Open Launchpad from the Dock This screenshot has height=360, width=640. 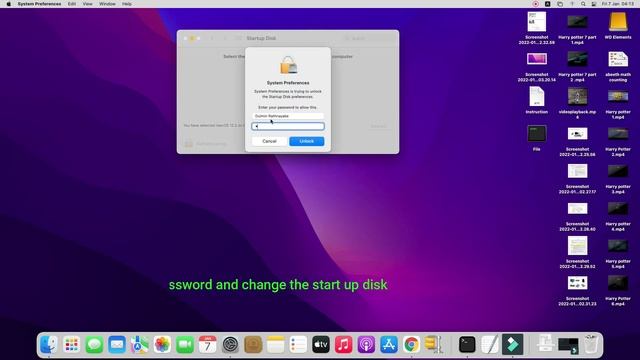coord(71,345)
